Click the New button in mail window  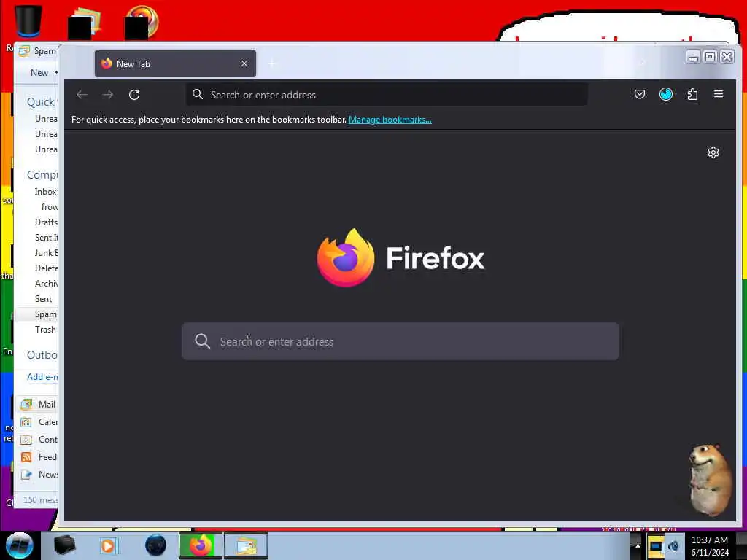(x=39, y=73)
